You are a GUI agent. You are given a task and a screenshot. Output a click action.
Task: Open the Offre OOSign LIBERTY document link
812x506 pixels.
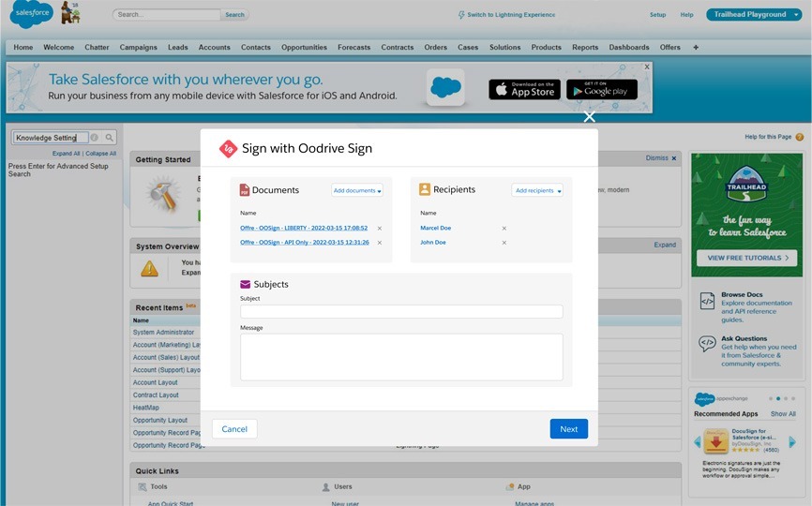[x=304, y=228]
